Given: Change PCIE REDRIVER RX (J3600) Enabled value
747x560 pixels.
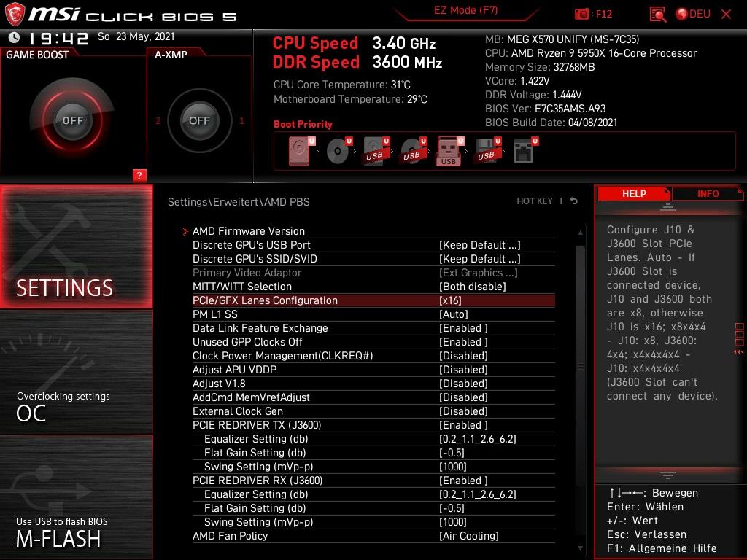Looking at the screenshot, I should [x=463, y=481].
